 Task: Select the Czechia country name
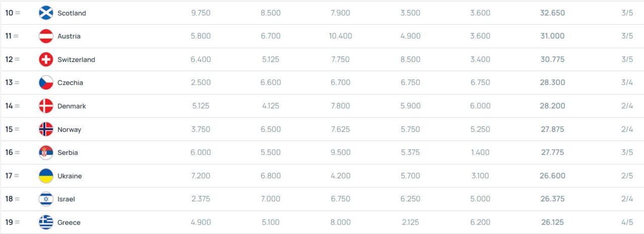[x=70, y=83]
